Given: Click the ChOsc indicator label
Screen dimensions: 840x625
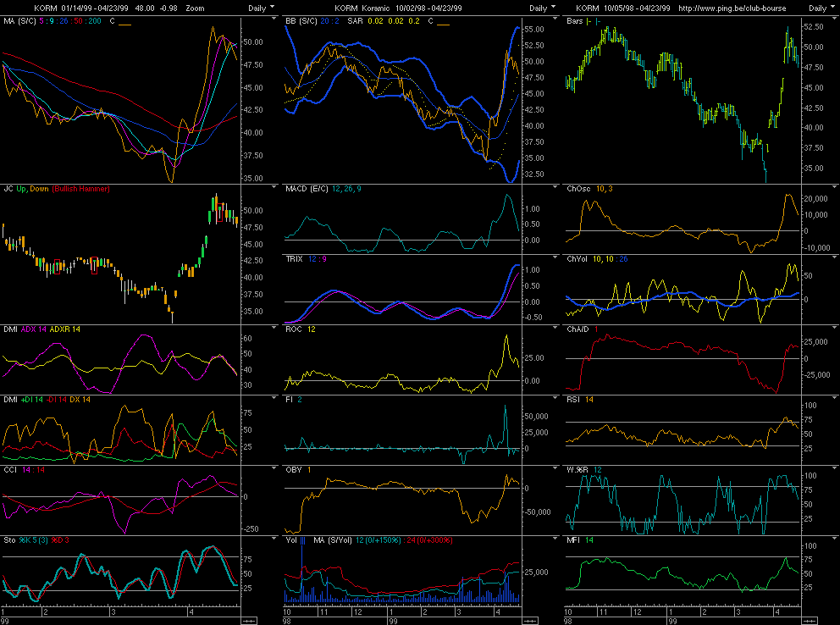Looking at the screenshot, I should [x=578, y=189].
